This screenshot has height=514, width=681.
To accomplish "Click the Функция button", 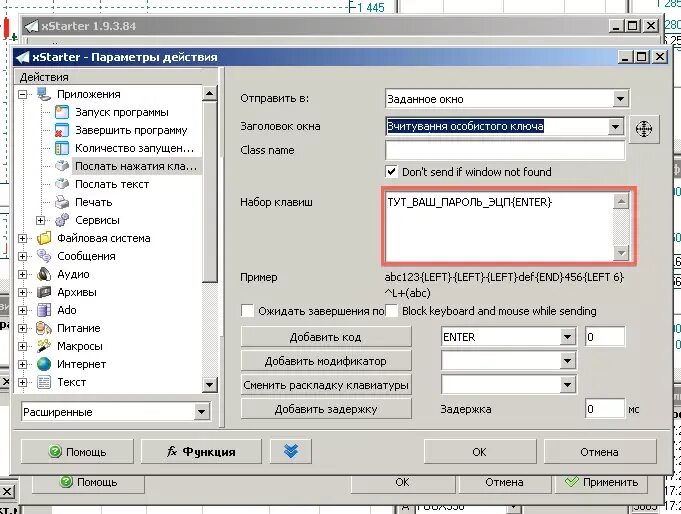I will [202, 451].
